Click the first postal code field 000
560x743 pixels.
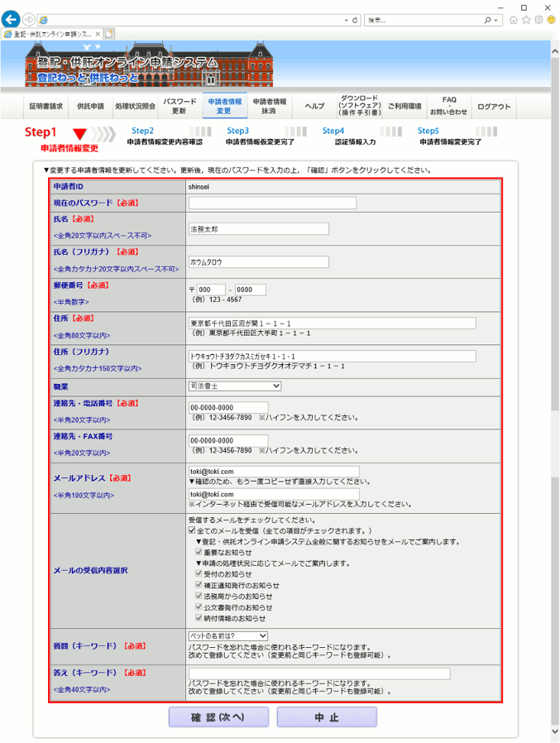(211, 290)
